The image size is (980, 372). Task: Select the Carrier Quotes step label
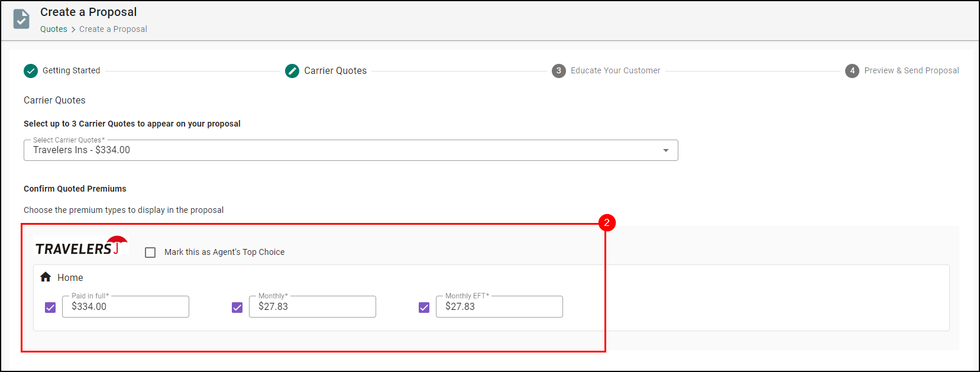(335, 70)
